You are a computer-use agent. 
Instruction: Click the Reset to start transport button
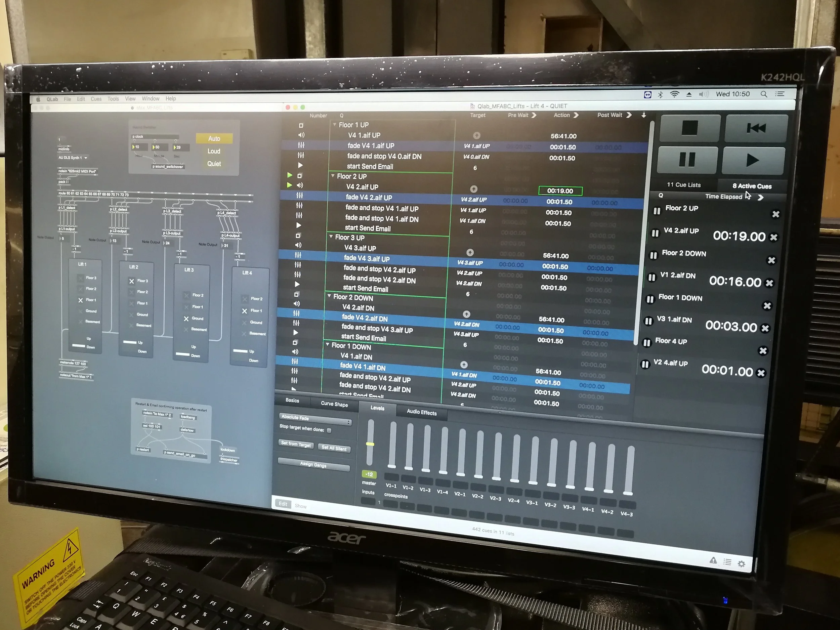[x=756, y=128]
